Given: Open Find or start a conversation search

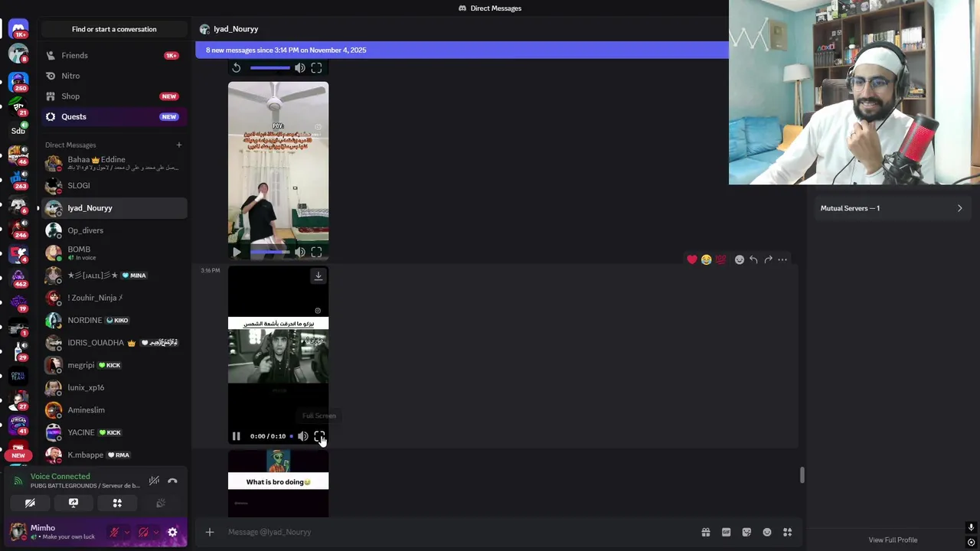Looking at the screenshot, I should 114,29.
